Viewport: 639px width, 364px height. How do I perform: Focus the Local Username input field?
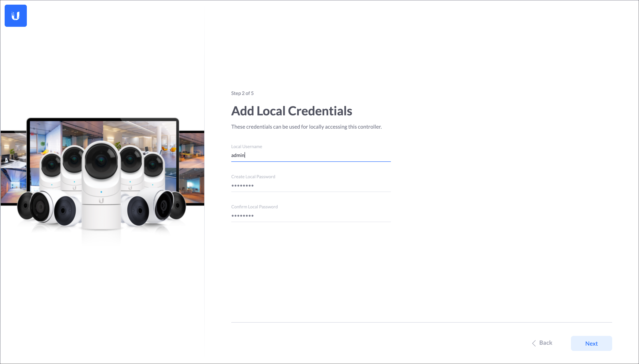[311, 155]
